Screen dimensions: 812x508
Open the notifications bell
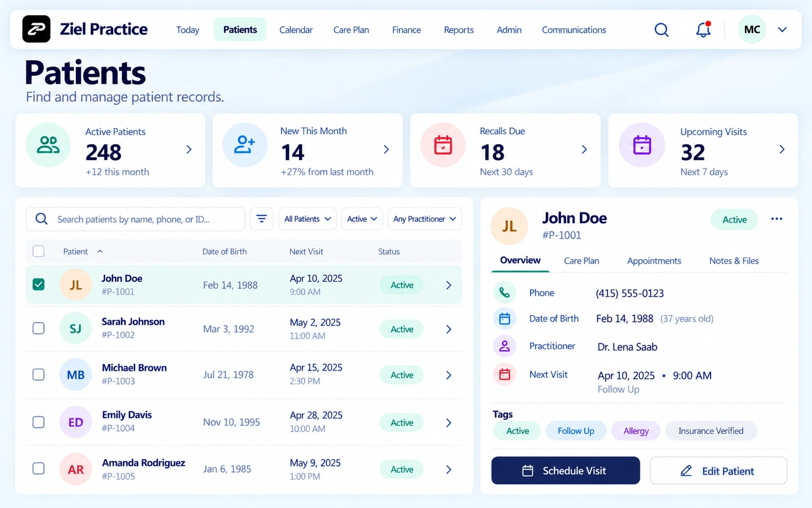tap(703, 30)
